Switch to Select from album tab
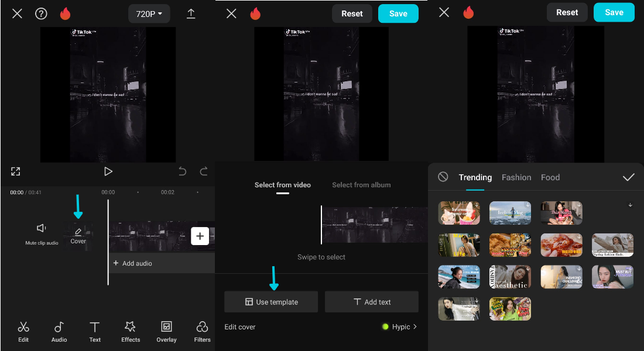644x351 pixels. coord(361,185)
